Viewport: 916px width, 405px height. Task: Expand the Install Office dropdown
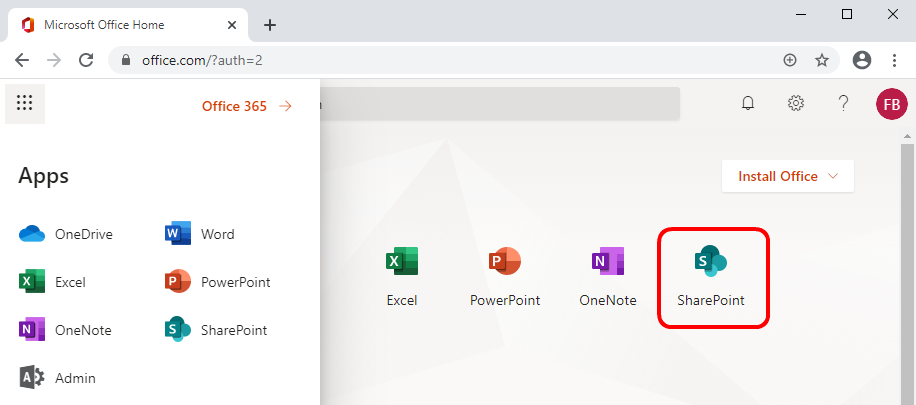[x=788, y=176]
